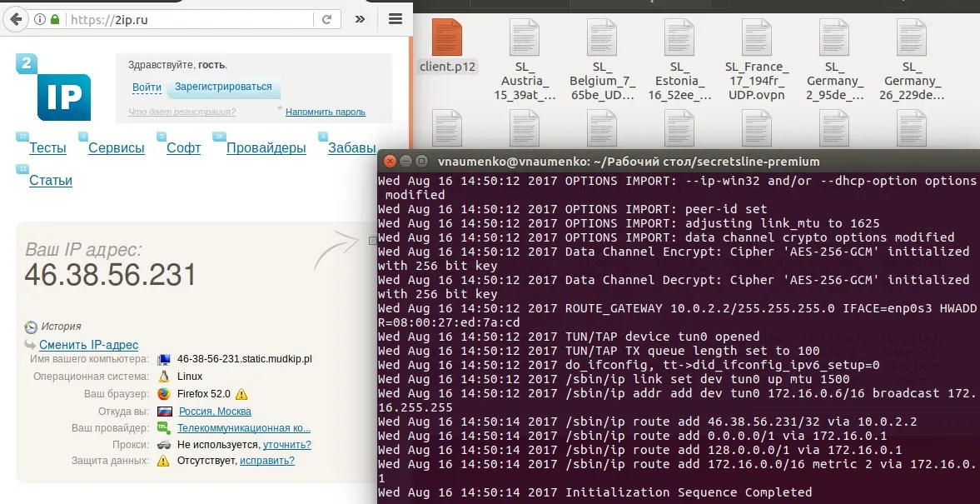Open site information icon in address bar
980x504 pixels.
point(40,19)
